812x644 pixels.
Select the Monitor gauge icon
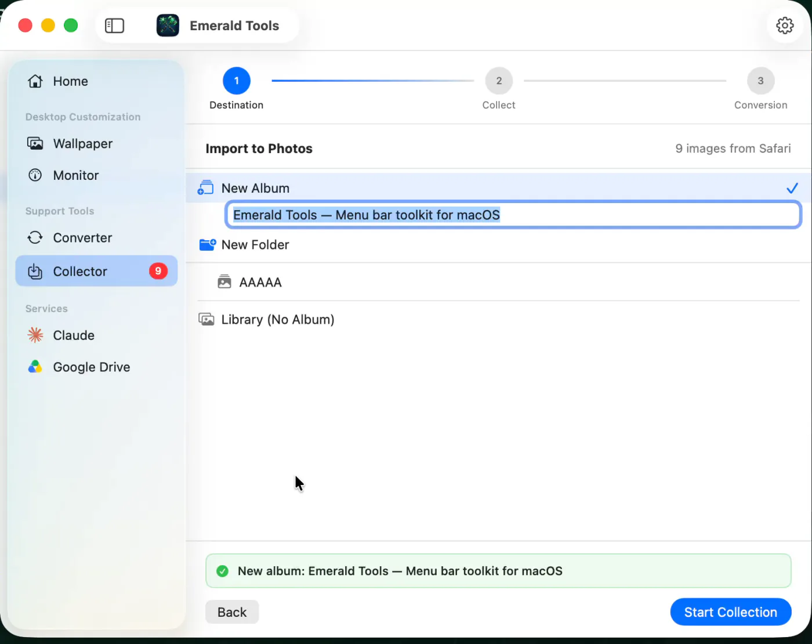click(35, 175)
